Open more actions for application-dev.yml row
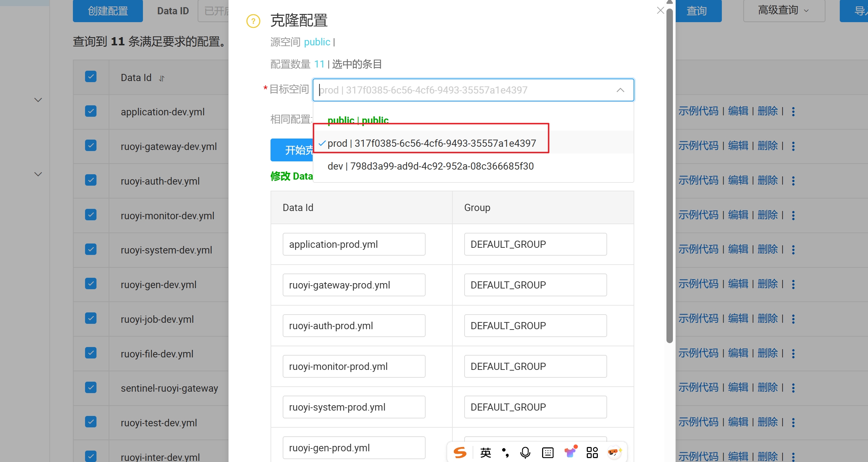This screenshot has width=868, height=462. pos(793,111)
